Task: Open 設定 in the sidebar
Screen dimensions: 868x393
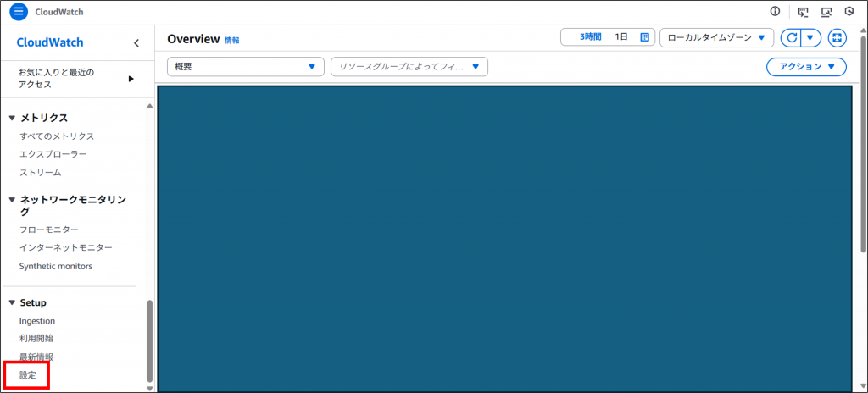Action: click(28, 374)
